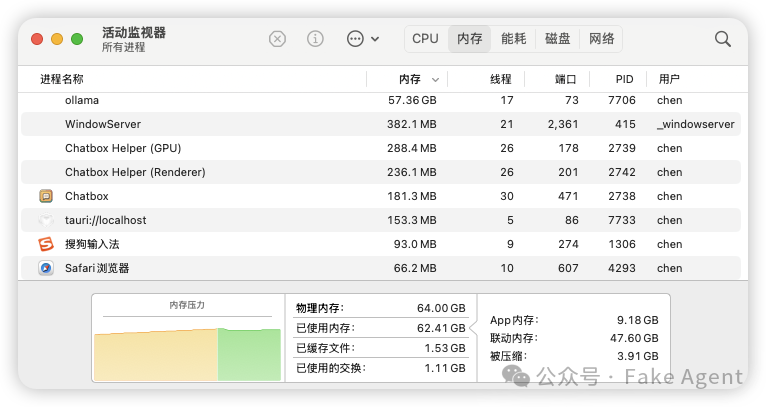Screen dimensions: 766x407
Task: Click the more options ellipsis icon
Action: (x=355, y=39)
